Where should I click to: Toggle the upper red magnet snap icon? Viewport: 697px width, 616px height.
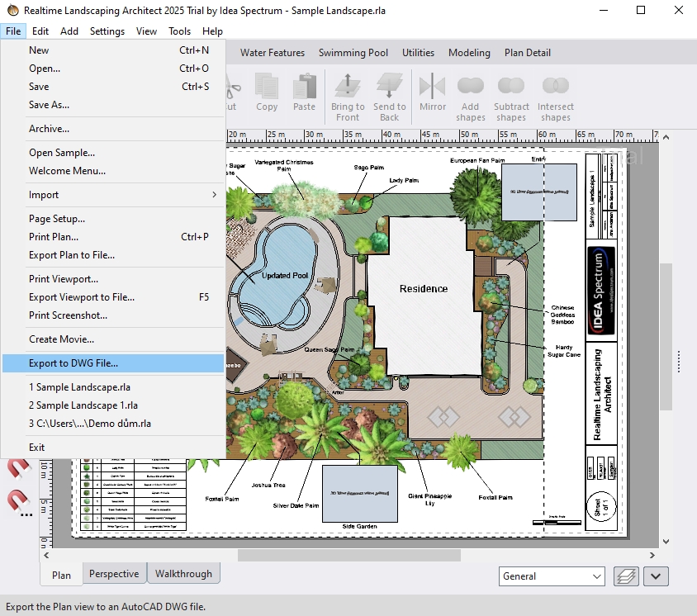pos(19,469)
